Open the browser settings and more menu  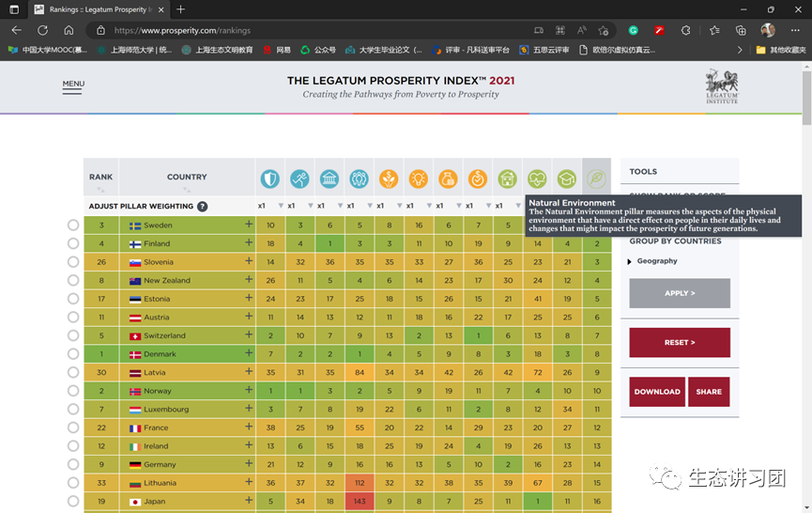[x=795, y=31]
